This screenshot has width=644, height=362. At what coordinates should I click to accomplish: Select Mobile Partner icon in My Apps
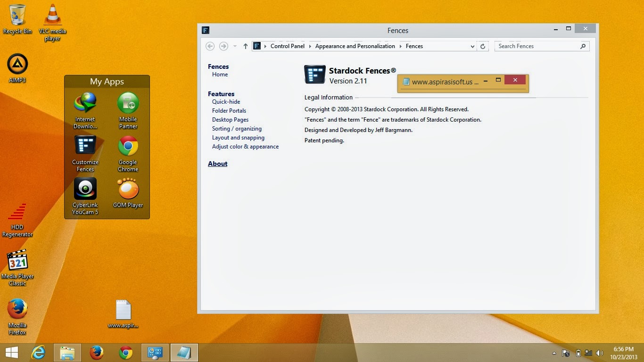click(128, 110)
